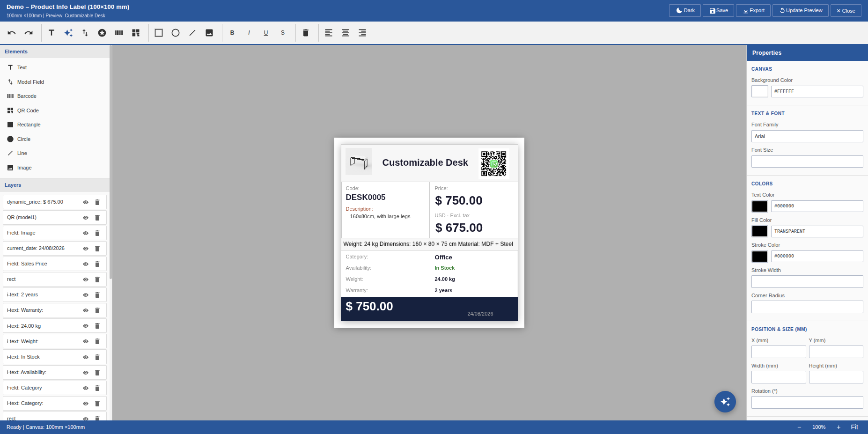Viewport: 868px width, 434px height.
Task: Toggle italic formatting
Action: (x=249, y=33)
